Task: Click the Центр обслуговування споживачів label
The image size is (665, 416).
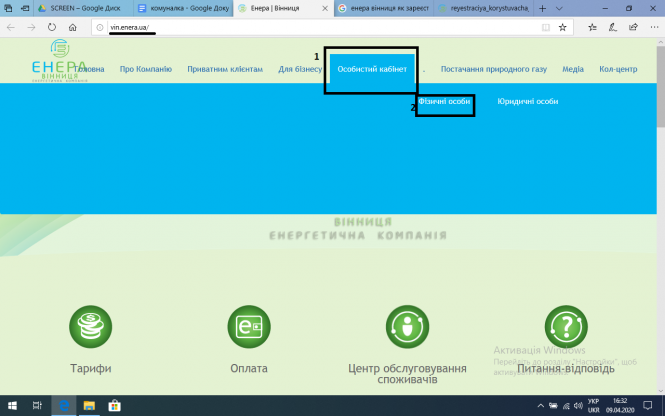Action: tap(407, 374)
